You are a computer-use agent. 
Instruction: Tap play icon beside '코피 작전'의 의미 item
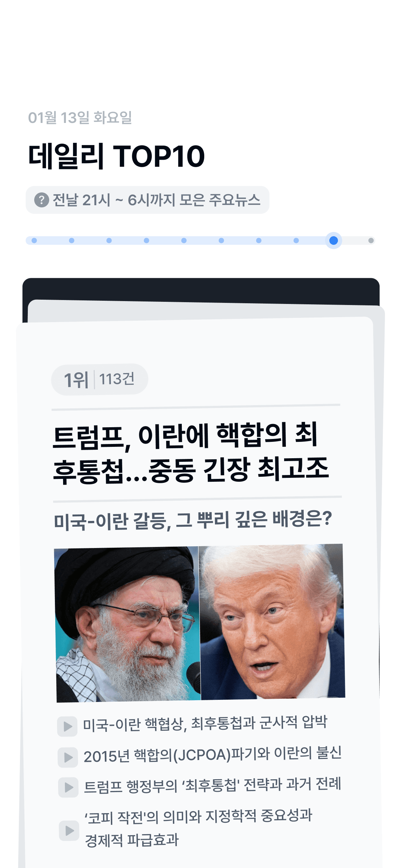pos(69,831)
